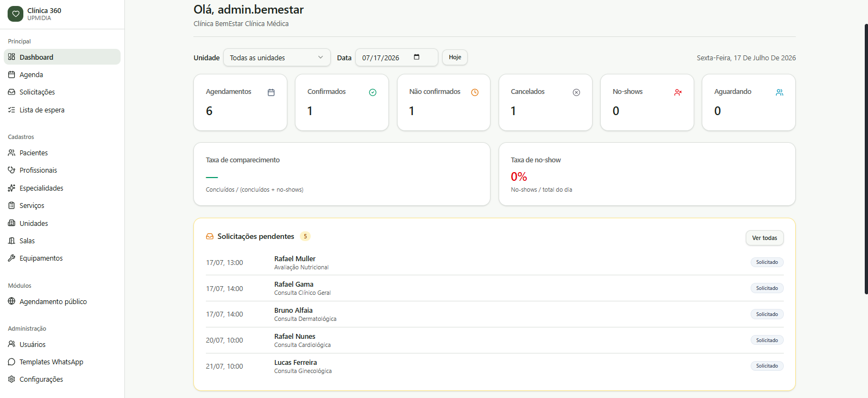Image resolution: width=868 pixels, height=398 pixels.
Task: Click '17/07, 13:00' time text
Action: [x=224, y=262]
